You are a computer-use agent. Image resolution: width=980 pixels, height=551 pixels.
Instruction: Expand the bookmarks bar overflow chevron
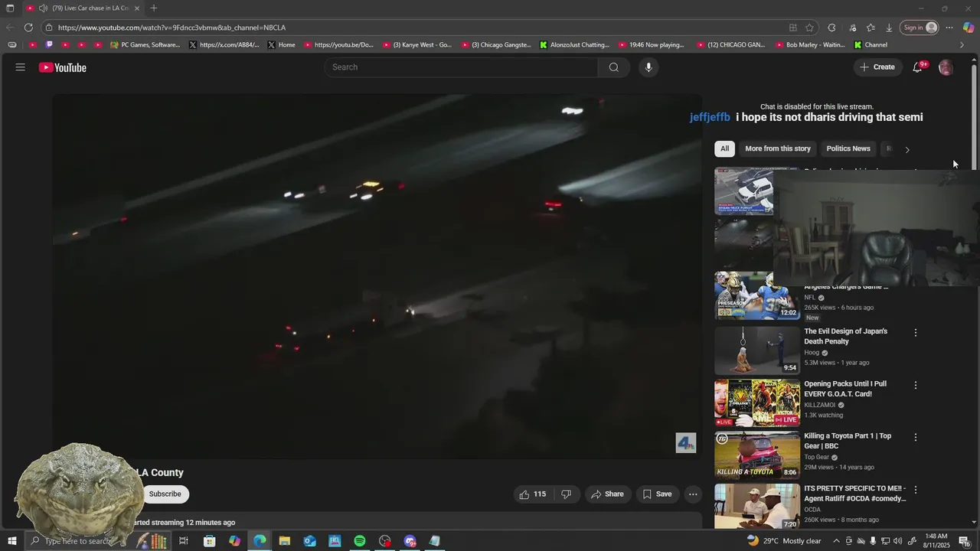[962, 45]
